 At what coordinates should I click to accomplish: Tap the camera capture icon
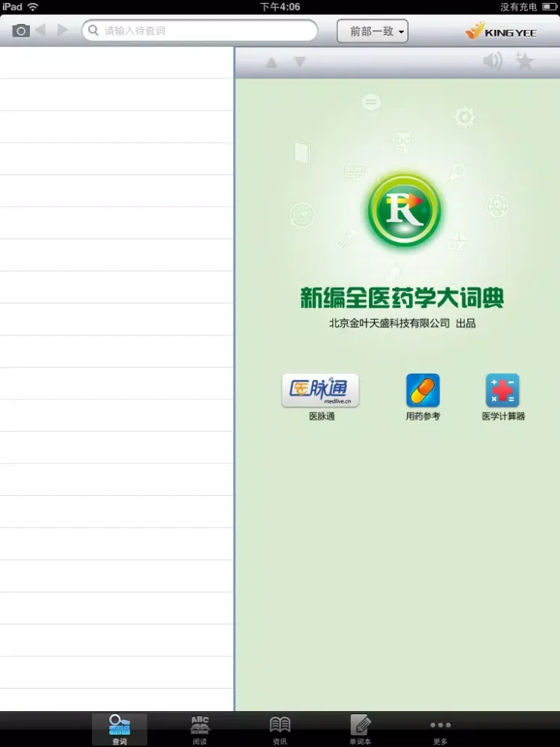pos(20,31)
